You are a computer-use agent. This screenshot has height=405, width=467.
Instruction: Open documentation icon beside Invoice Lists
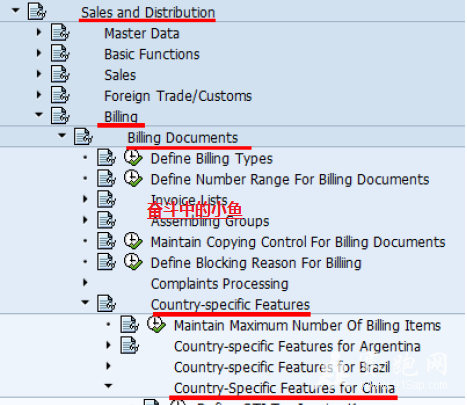(x=107, y=199)
